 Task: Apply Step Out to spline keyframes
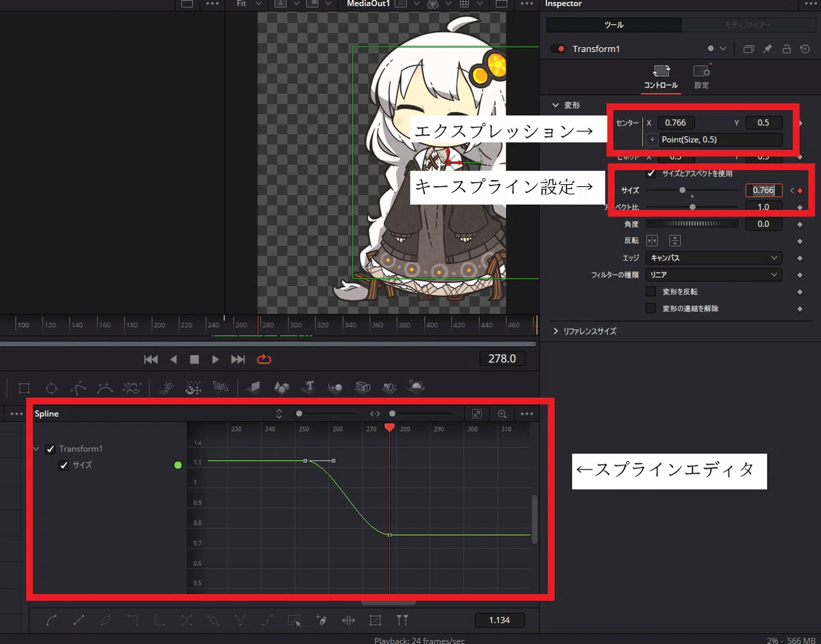tap(160, 621)
